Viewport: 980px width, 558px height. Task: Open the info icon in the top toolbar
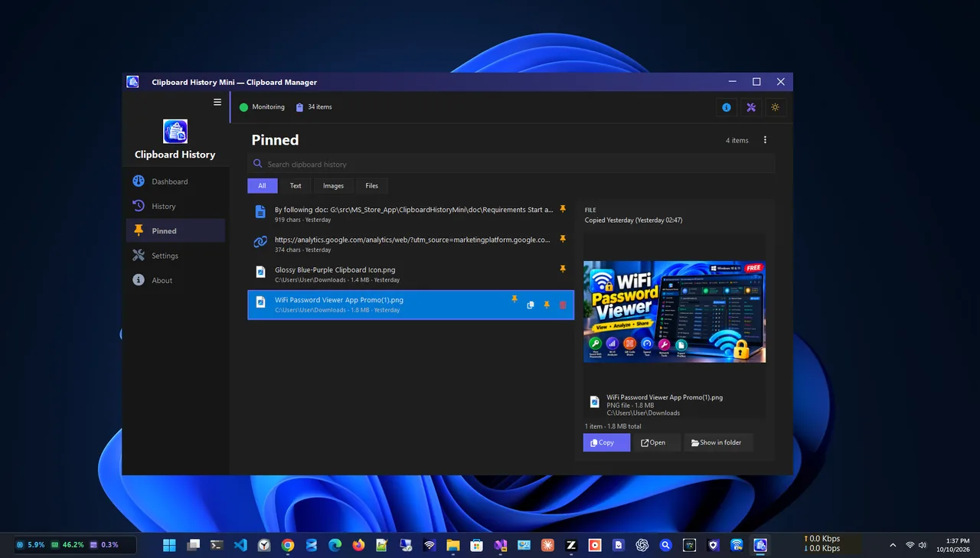(727, 107)
